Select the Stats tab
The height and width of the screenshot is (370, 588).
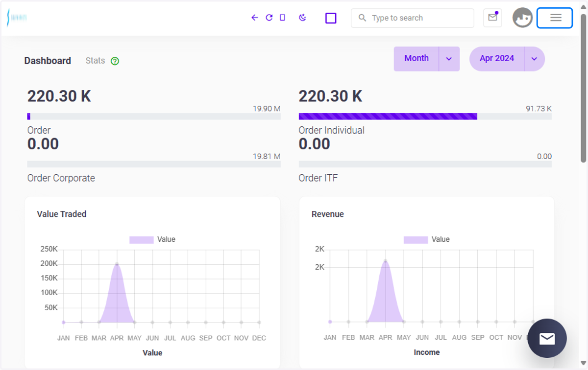[x=95, y=61]
